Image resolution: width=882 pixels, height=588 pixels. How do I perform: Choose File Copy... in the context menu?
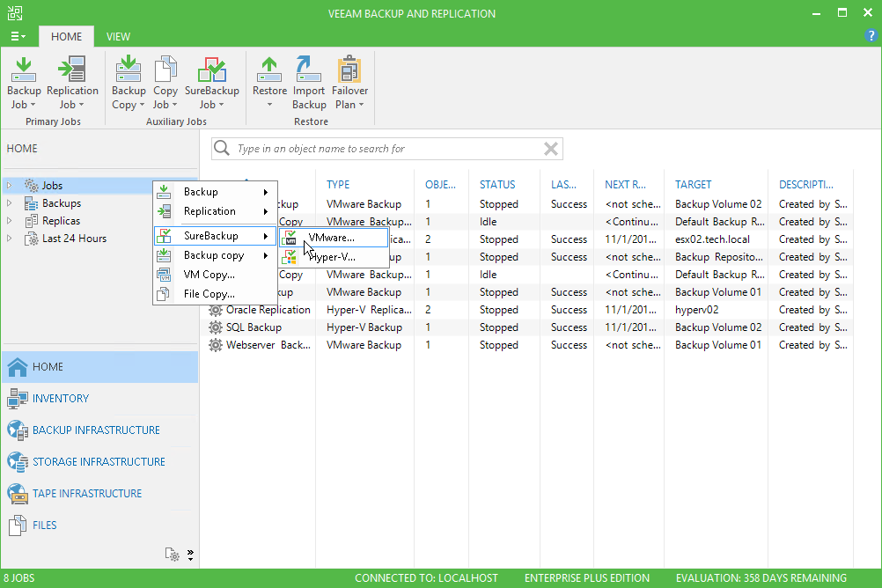coord(216,294)
